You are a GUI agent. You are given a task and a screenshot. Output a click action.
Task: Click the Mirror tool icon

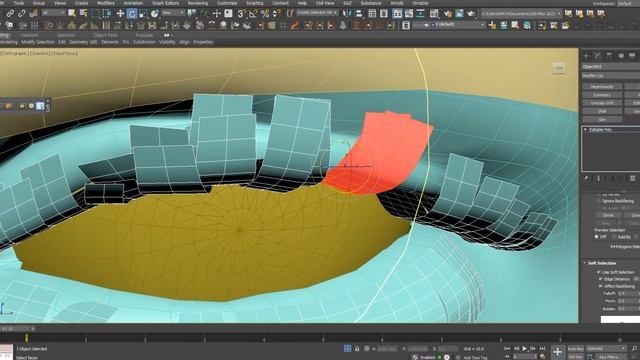pyautogui.click(x=347, y=13)
